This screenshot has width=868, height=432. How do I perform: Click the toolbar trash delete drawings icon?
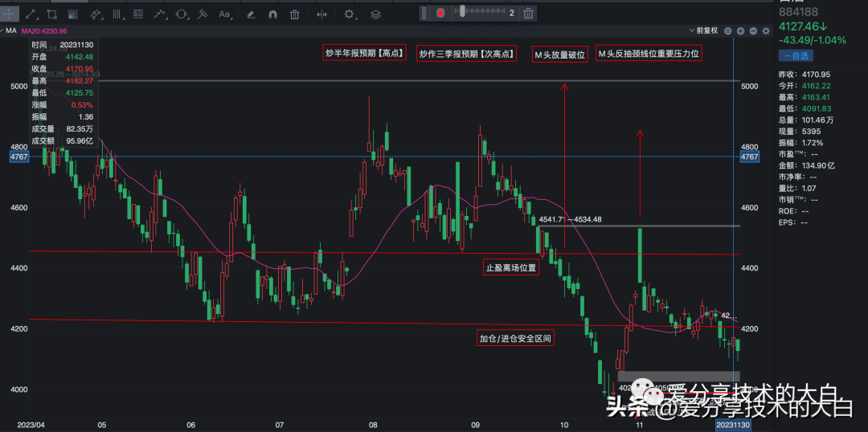pos(295,14)
